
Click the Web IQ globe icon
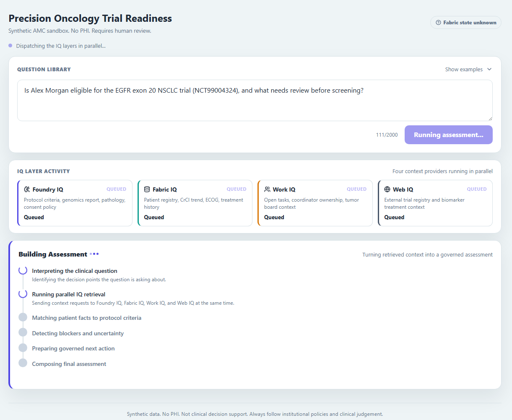tap(387, 189)
